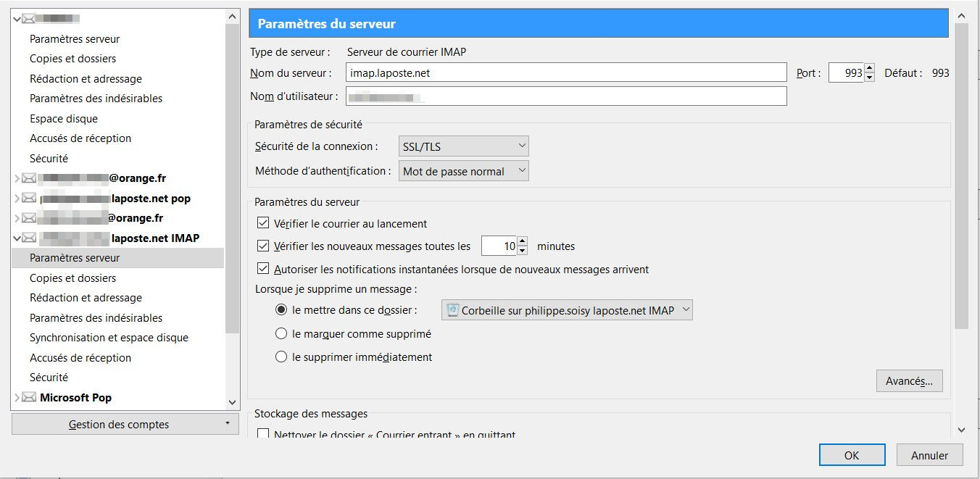Expand the Microsoft Pop account tree

pyautogui.click(x=17, y=397)
